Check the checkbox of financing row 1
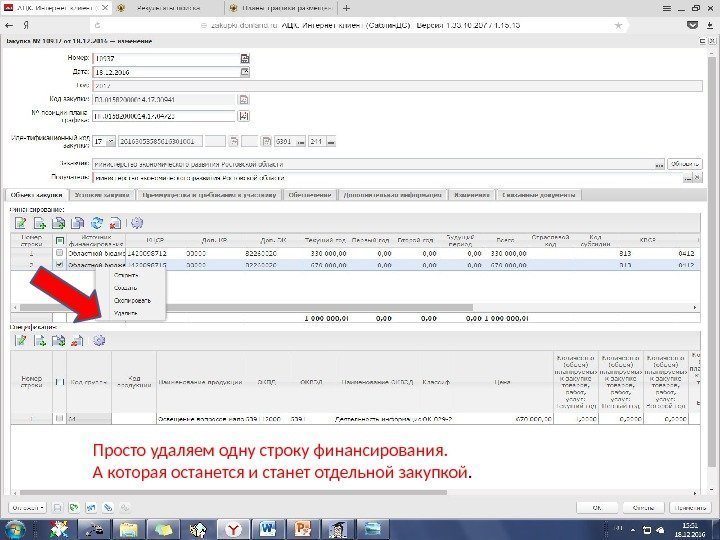Image resolution: width=720 pixels, height=540 pixels. pos(59,253)
